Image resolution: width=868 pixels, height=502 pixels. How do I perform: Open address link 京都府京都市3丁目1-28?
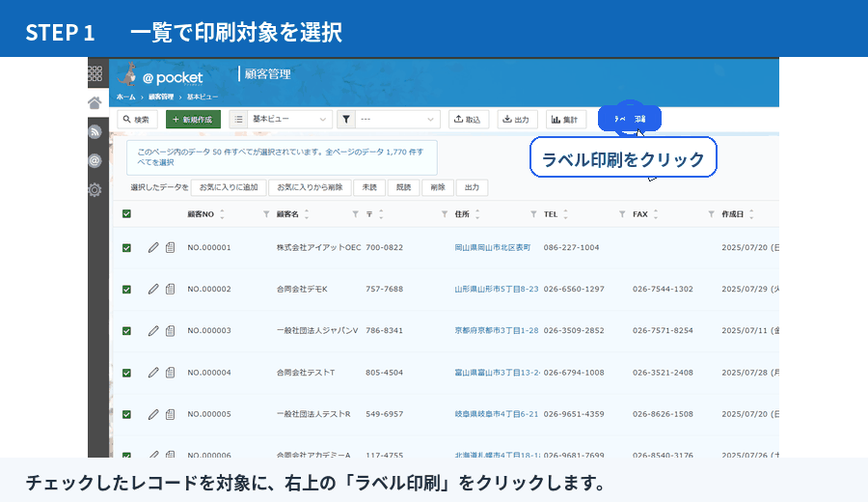(497, 331)
